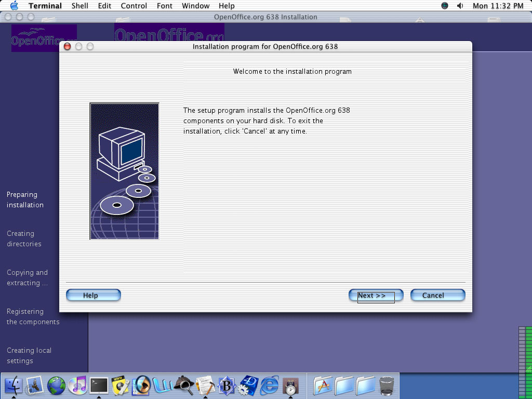532x399 pixels.
Task: Open the Apple menu
Action: (14, 6)
